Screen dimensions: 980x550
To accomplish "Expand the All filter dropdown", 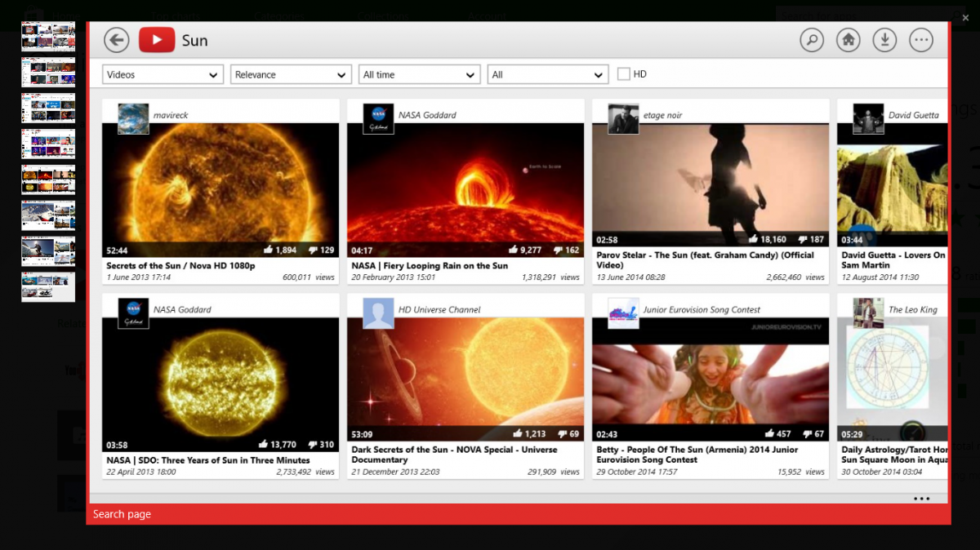I will click(548, 74).
